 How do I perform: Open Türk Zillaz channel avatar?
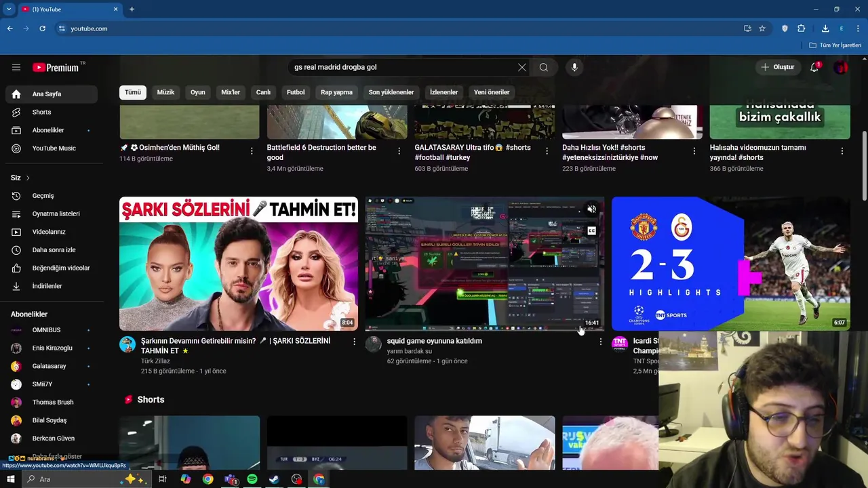[127, 344]
